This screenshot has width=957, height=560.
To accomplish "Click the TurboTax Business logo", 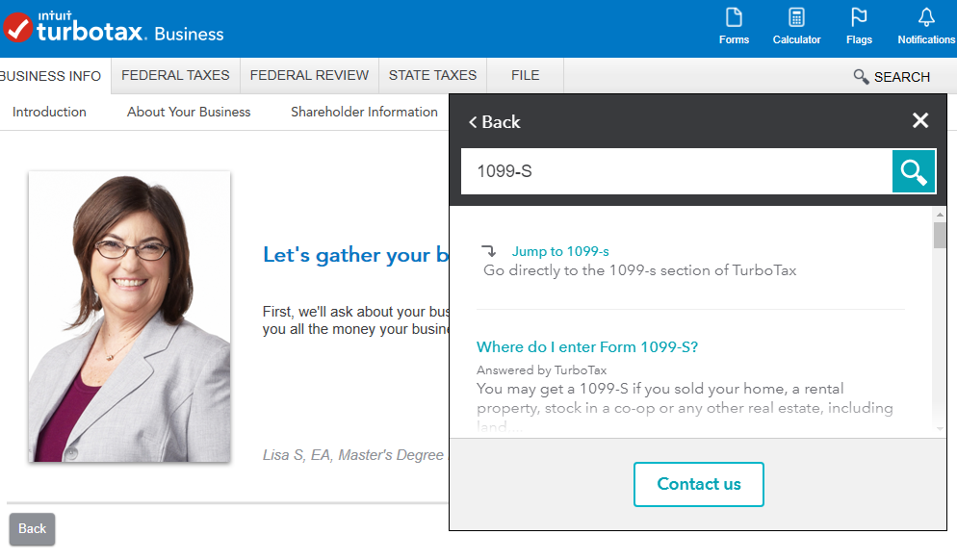I will point(114,28).
